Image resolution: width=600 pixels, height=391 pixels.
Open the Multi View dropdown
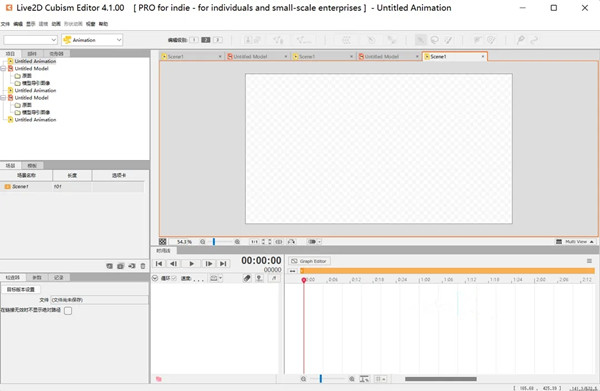(575, 242)
